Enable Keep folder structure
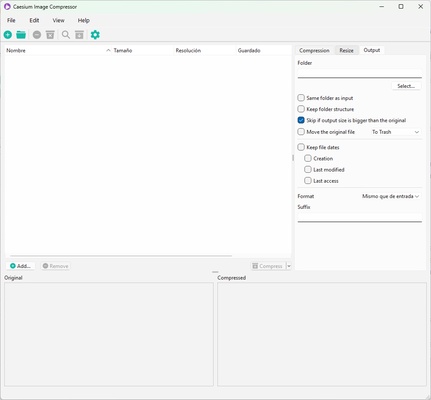Viewport: 431px width, 400px height. [x=301, y=109]
